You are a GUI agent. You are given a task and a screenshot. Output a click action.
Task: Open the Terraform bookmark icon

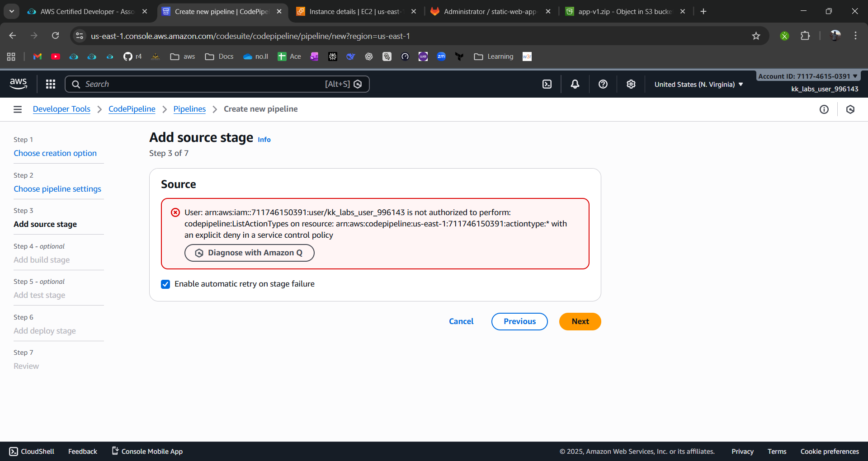coord(459,56)
